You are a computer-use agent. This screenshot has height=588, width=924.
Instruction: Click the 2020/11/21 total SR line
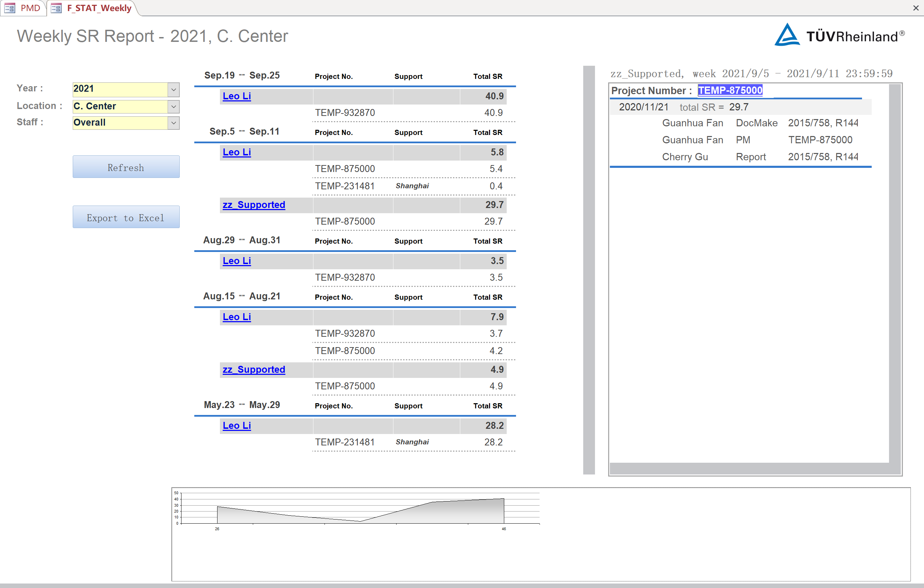click(740, 107)
